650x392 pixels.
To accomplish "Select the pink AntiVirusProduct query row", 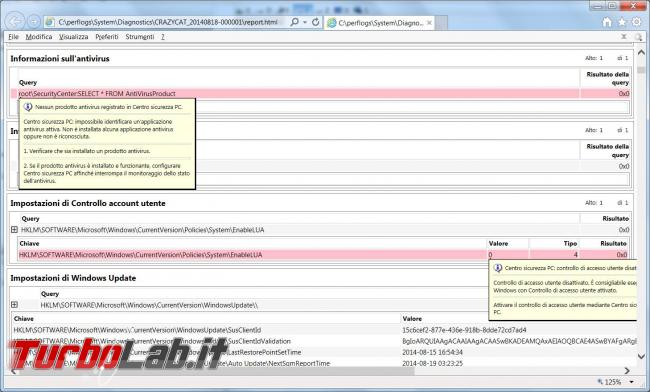I will [x=324, y=94].
